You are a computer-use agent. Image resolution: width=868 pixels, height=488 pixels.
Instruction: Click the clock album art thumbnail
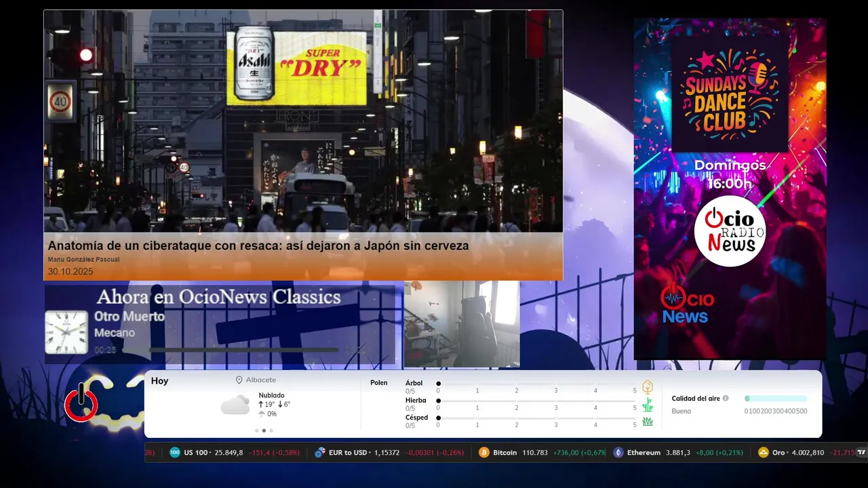tap(66, 332)
